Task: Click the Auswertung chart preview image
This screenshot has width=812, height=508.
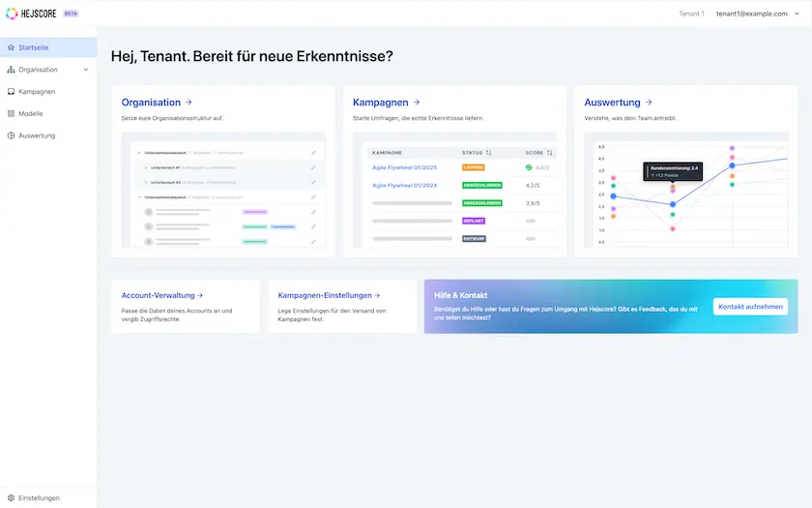Action: [x=686, y=190]
